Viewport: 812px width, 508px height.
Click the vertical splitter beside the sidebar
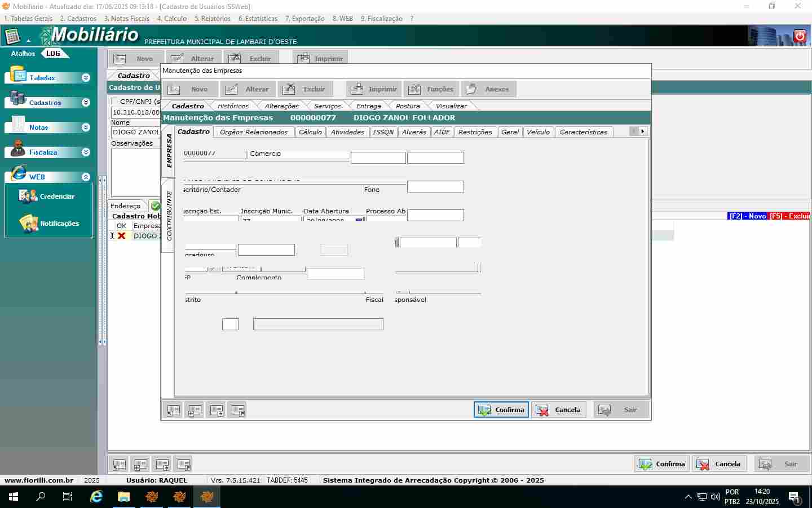coord(102,260)
